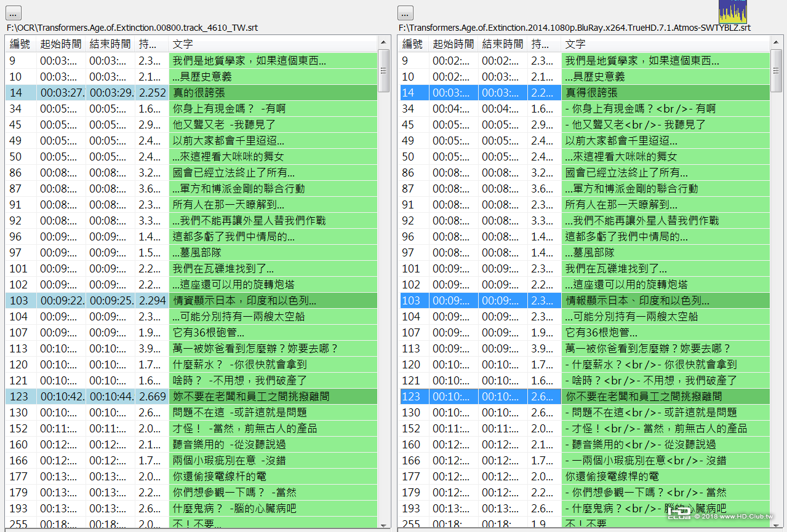Sort right list by 編號 column header

(x=413, y=44)
